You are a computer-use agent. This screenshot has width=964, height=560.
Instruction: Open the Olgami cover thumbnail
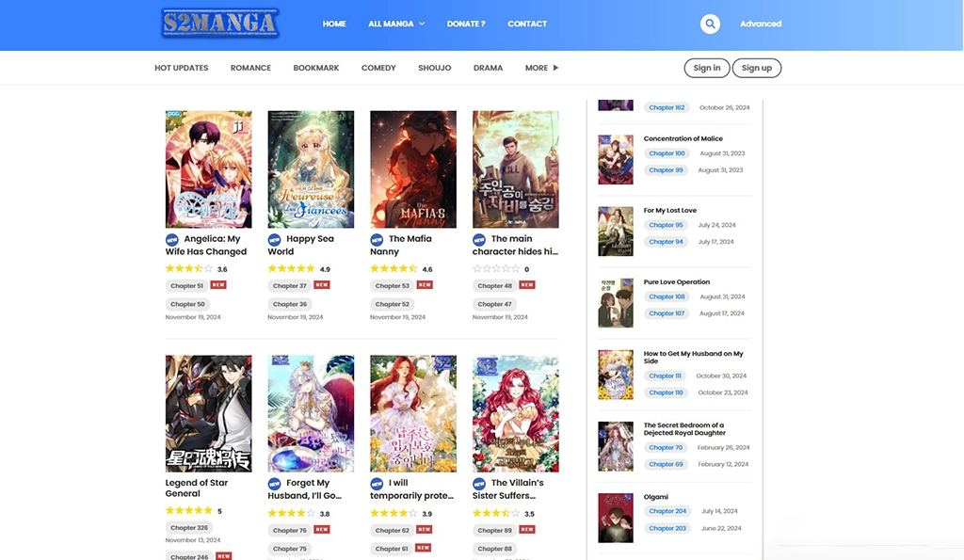coord(616,519)
